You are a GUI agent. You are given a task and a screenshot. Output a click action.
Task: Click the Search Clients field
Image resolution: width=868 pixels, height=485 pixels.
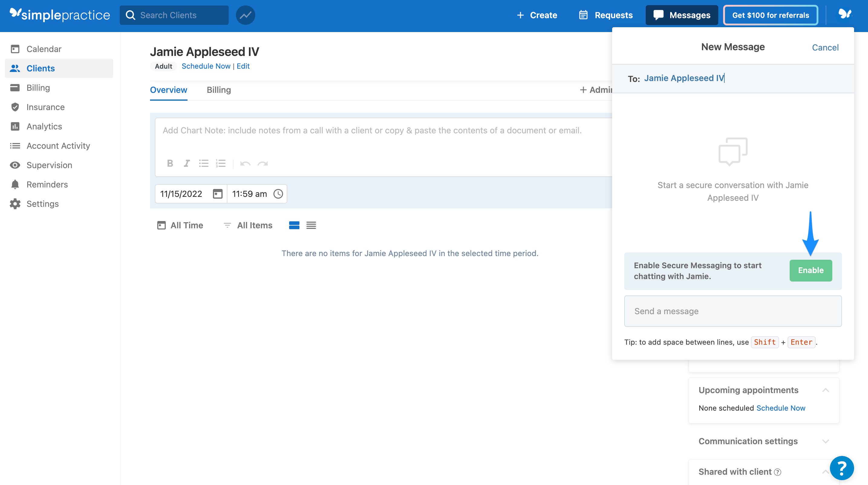click(174, 15)
